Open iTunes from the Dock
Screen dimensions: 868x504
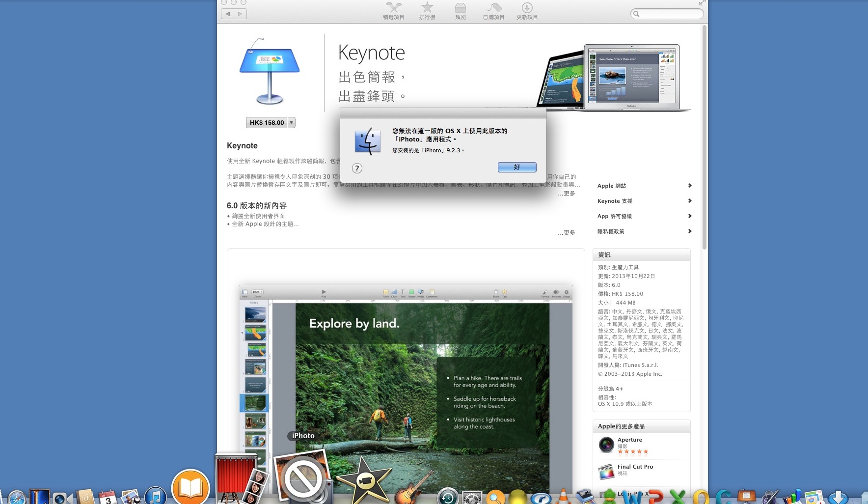155,495
